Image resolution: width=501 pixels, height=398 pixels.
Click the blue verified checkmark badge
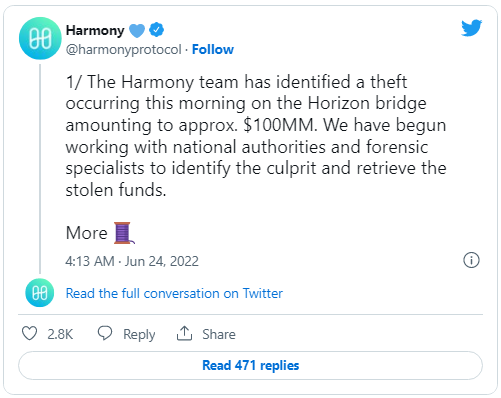pyautogui.click(x=156, y=30)
